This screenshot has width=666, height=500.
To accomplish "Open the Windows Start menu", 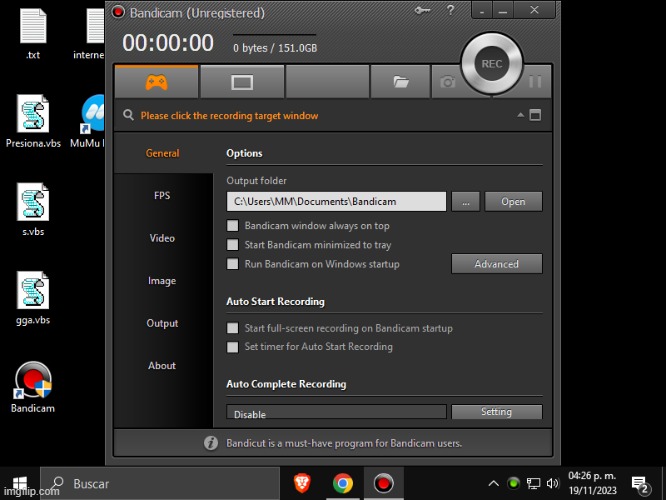I will [x=20, y=483].
